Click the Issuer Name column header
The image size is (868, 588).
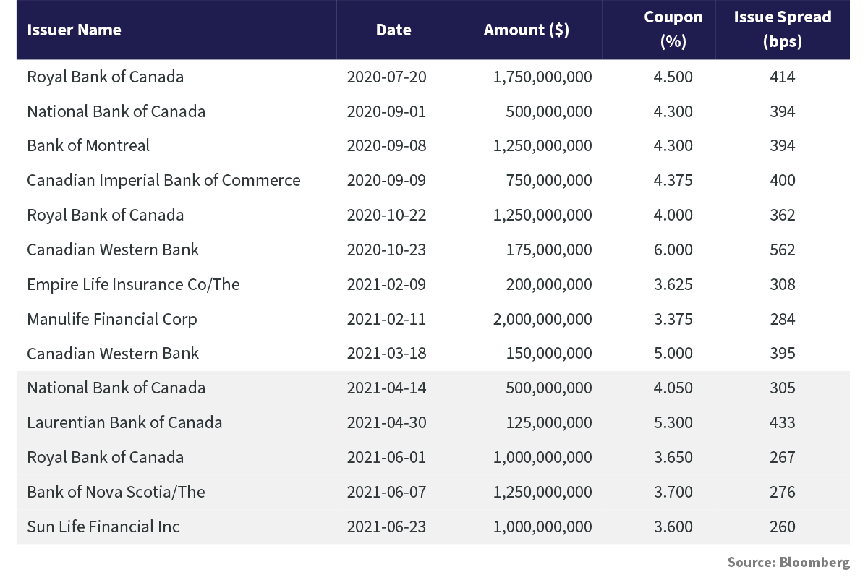[74, 30]
